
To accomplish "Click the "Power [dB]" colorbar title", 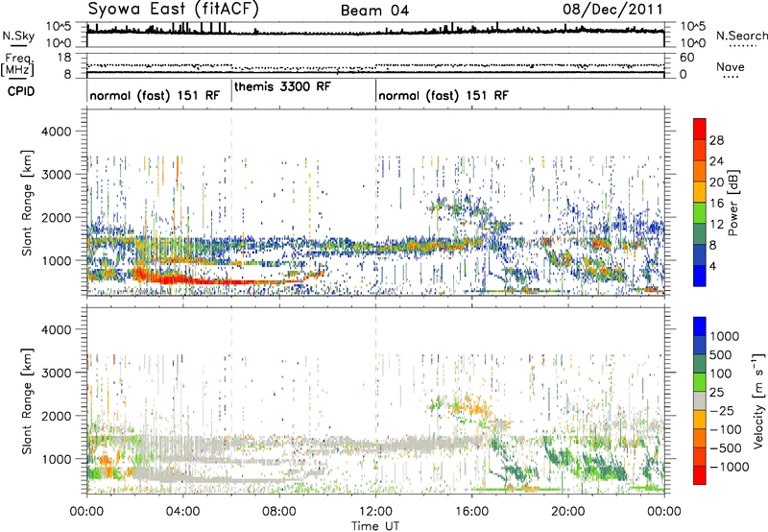I will [x=732, y=203].
